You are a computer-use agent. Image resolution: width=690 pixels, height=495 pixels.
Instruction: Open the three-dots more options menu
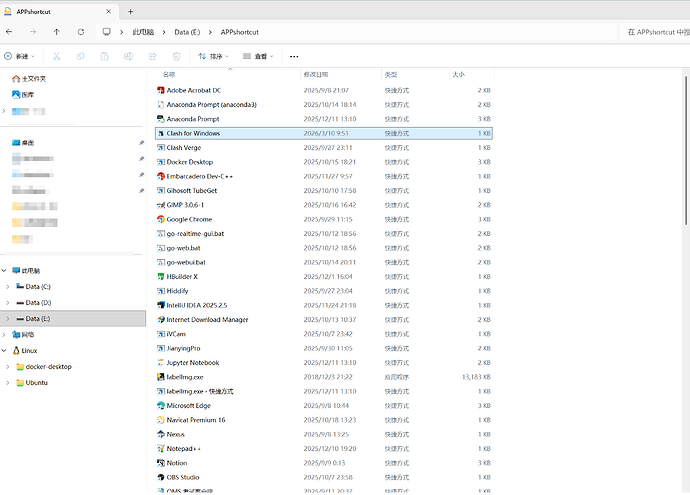point(294,56)
